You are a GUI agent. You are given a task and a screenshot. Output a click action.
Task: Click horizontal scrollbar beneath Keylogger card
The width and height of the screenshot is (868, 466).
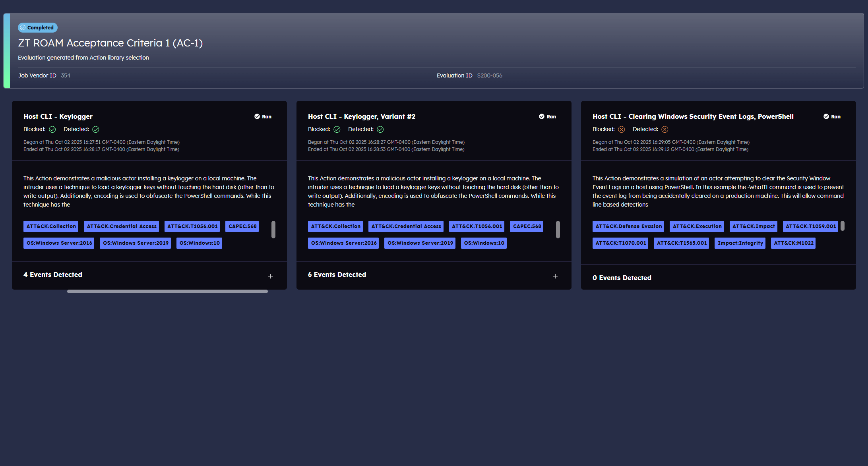167,292
